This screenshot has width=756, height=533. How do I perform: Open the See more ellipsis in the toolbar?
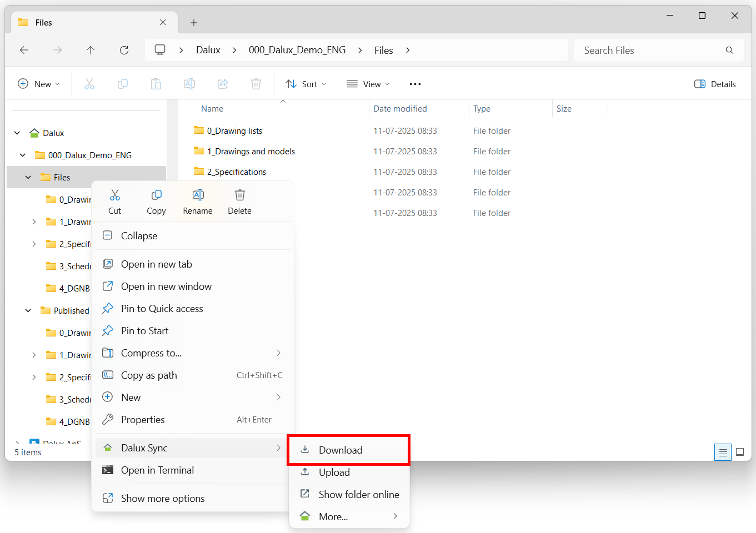coord(415,83)
